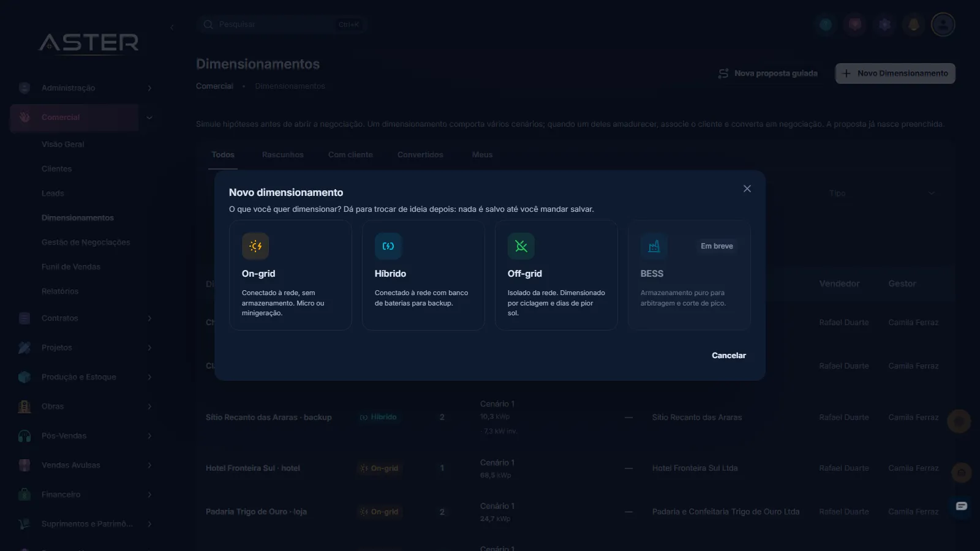Click the Projetos icon in the sidebar

click(x=24, y=348)
